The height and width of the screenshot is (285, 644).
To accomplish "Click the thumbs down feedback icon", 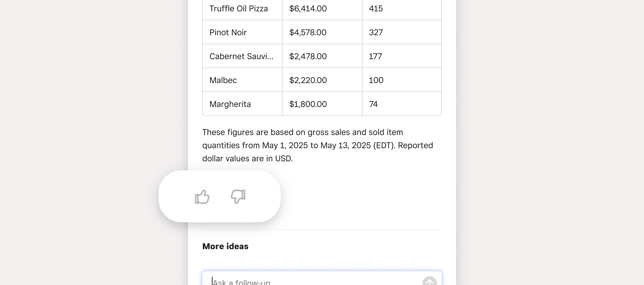I will [x=238, y=197].
